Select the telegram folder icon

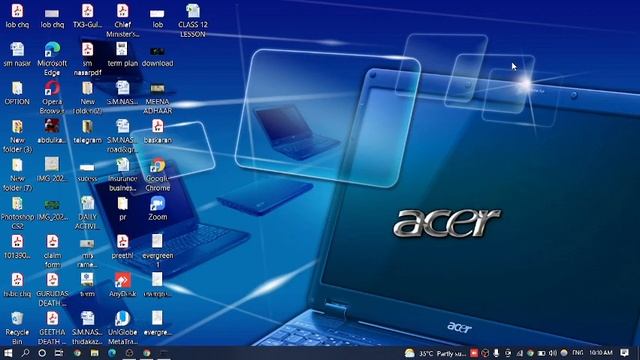[87, 131]
